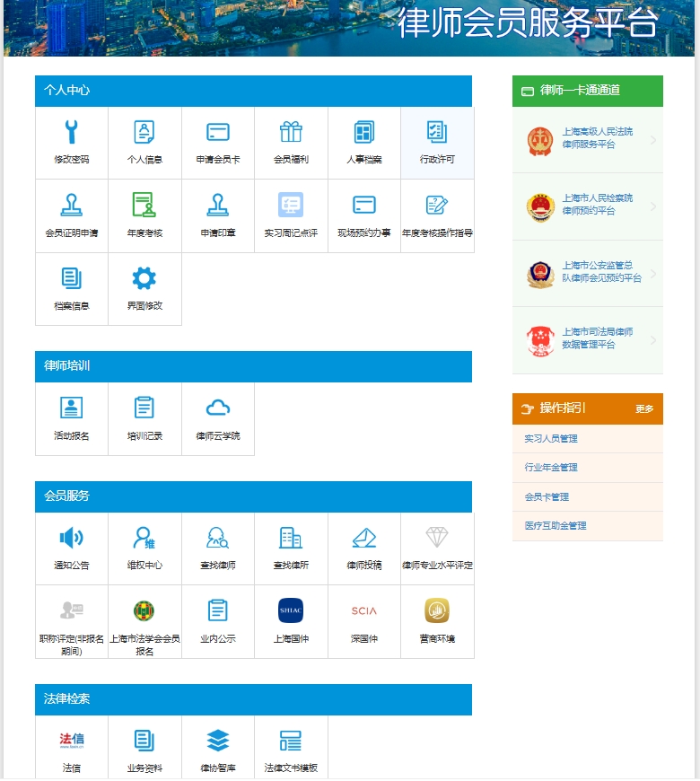Click the 会员服务 section header

tap(253, 496)
